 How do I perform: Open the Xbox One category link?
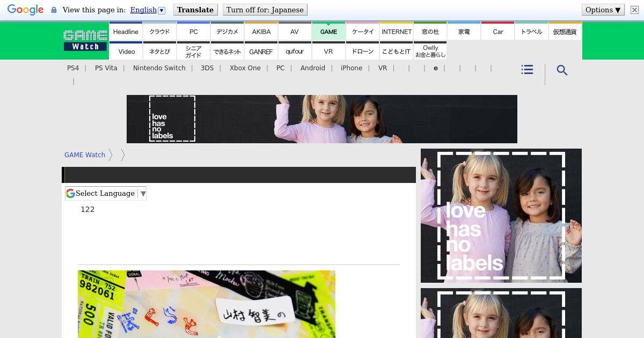tap(245, 68)
